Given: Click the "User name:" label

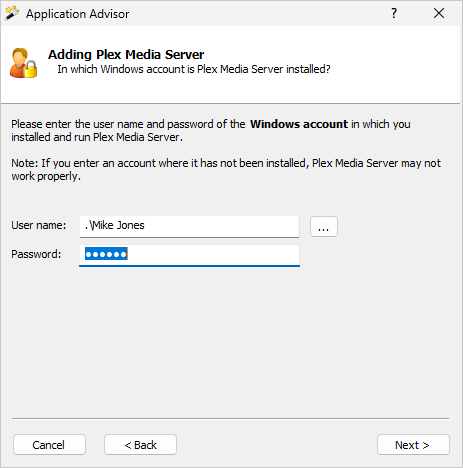Looking at the screenshot, I should pyautogui.click(x=39, y=225).
